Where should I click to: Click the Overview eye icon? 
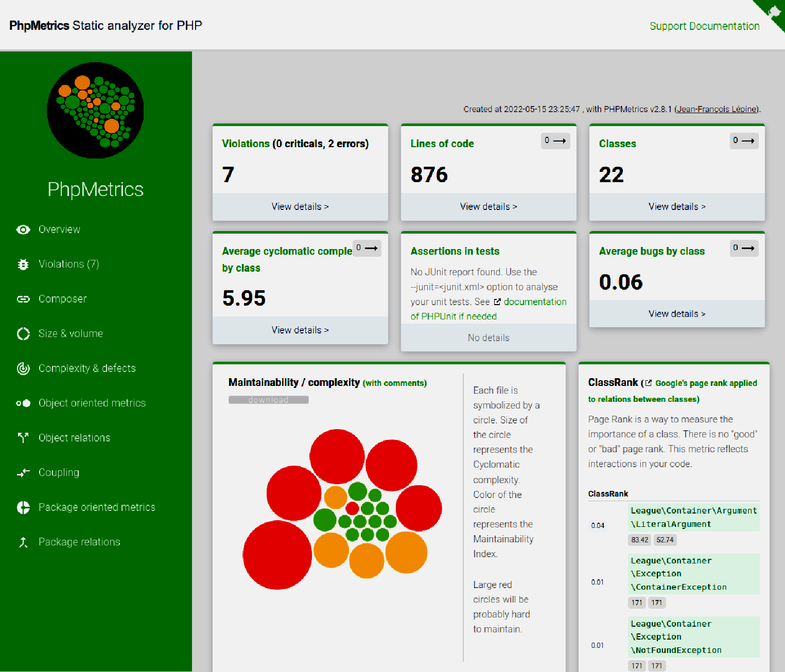(x=23, y=229)
